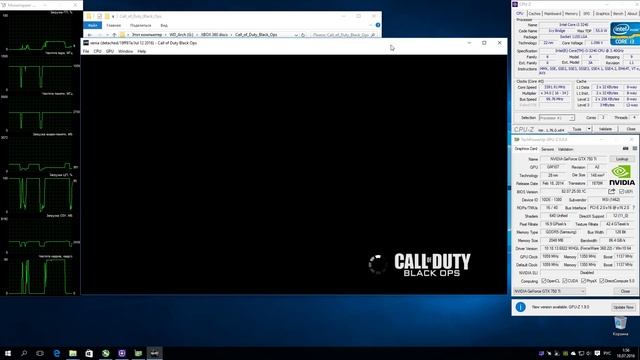Click the bus interface question mark in GPU-Z

tap(633, 208)
